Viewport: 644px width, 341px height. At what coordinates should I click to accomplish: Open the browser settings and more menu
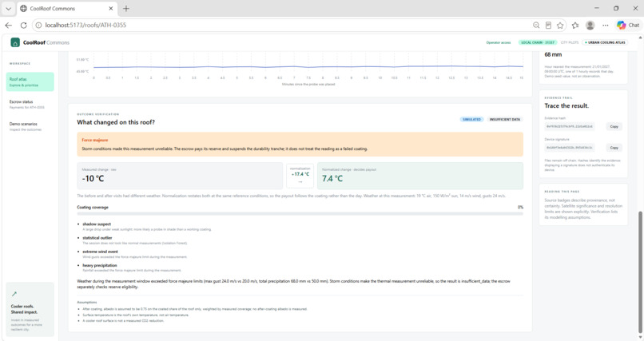[606, 25]
